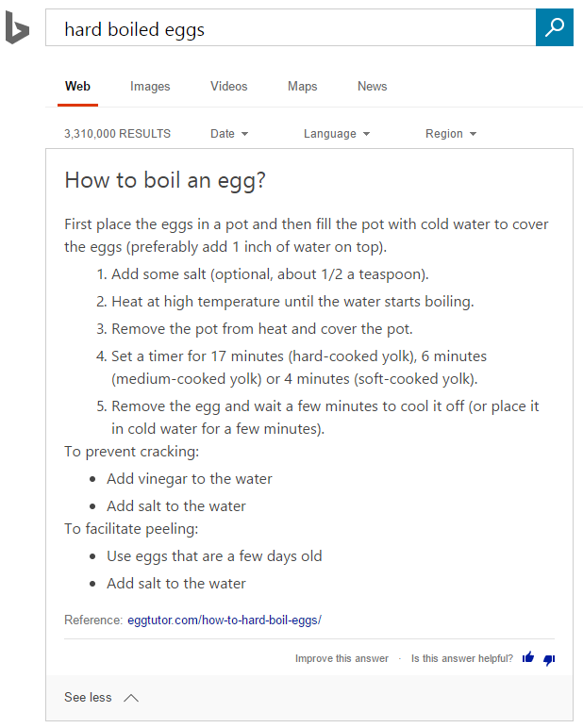Collapse the answer with See less
The width and height of the screenshot is (583, 728).
pos(101,698)
